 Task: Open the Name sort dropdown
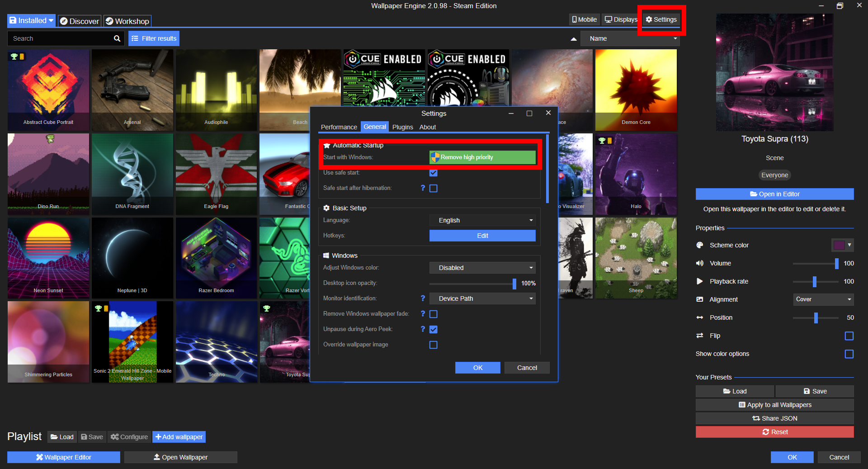click(630, 38)
